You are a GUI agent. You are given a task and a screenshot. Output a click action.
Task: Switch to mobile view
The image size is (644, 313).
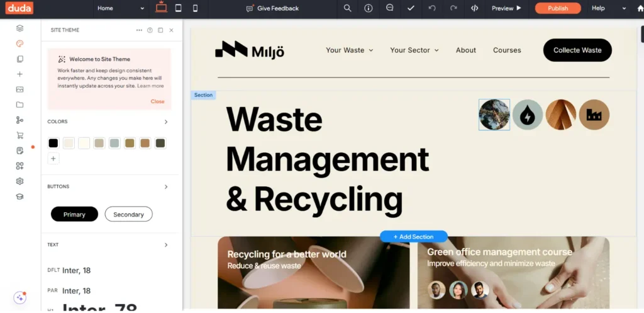[195, 8]
